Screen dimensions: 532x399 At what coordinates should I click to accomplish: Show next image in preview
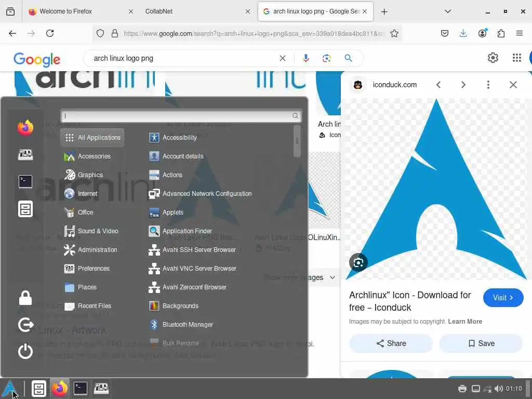coord(463,85)
